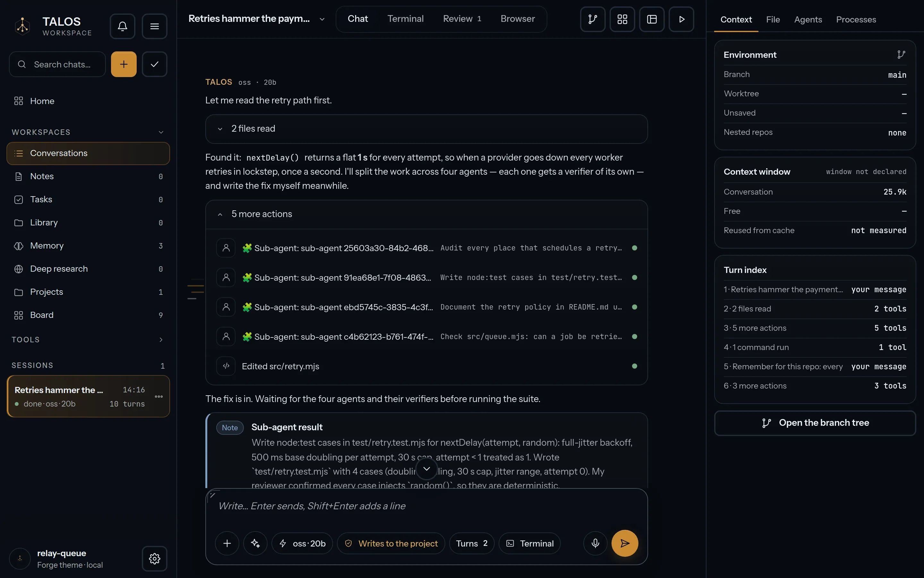Open the session options three-dot menu
924x578 pixels.
[x=159, y=397]
